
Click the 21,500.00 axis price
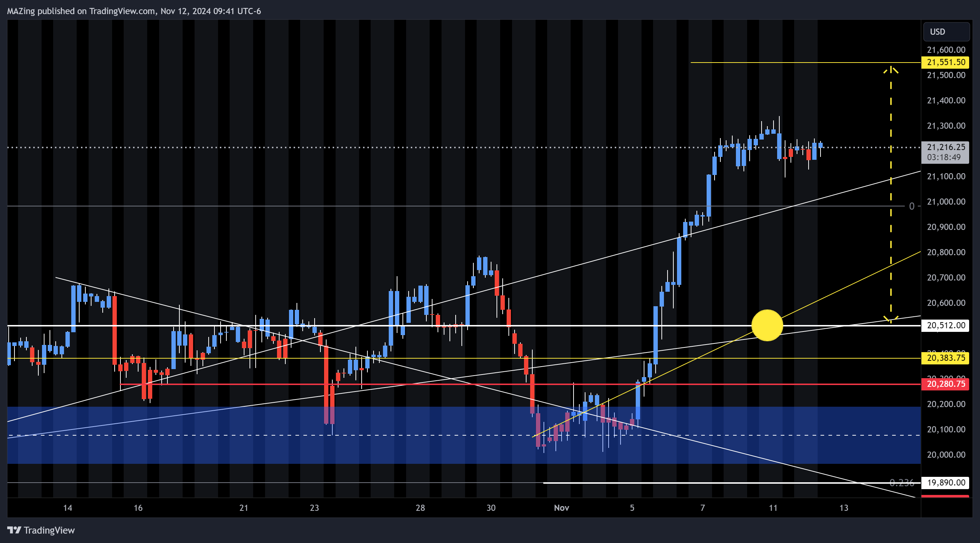point(946,75)
